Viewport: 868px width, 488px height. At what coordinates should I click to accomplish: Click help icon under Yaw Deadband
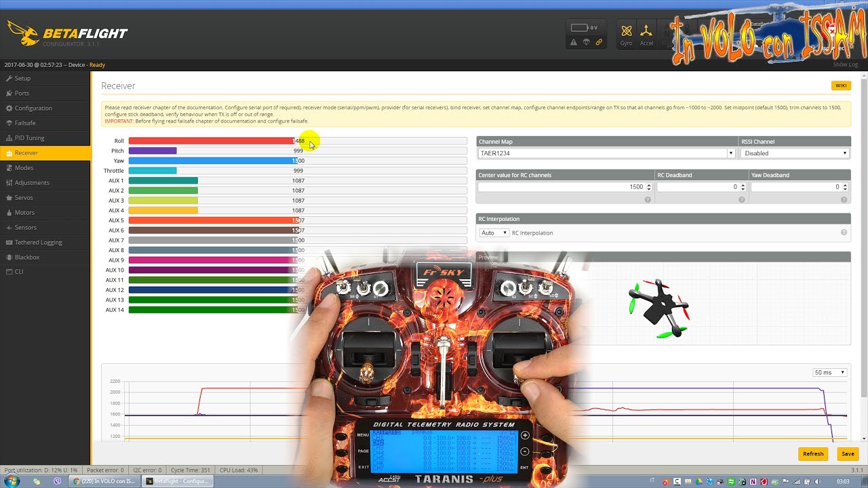pyautogui.click(x=844, y=200)
